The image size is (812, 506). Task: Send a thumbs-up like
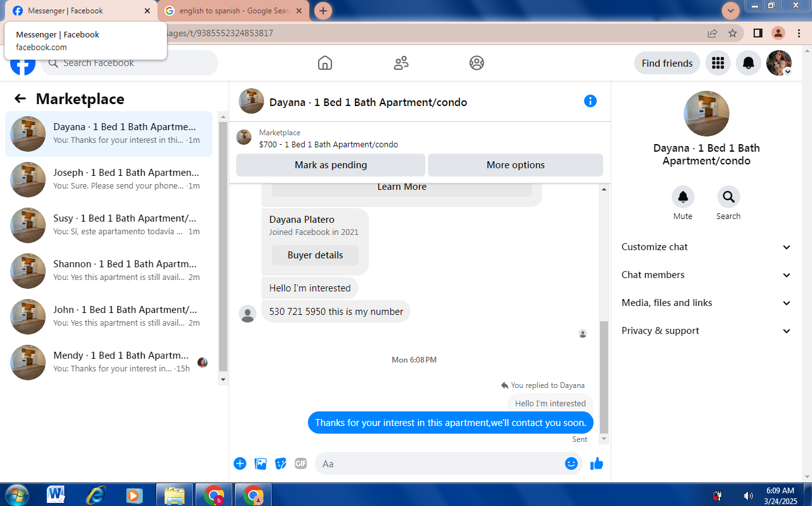(596, 464)
